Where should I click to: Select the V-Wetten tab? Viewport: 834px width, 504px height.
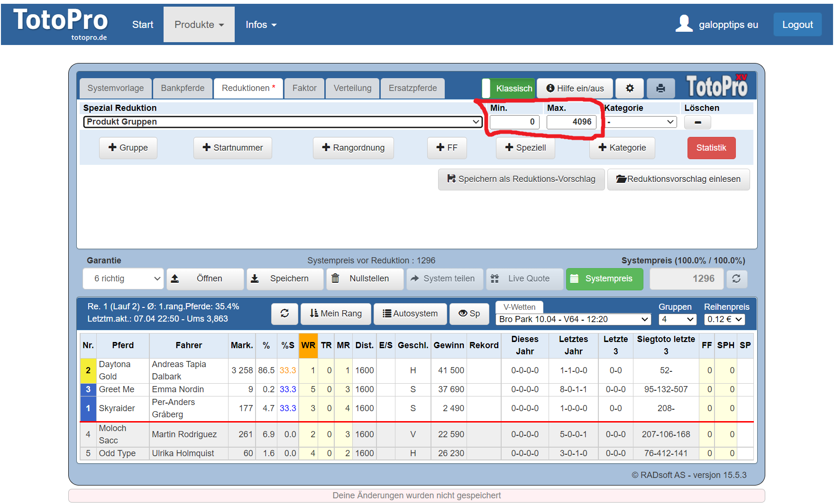pyautogui.click(x=519, y=307)
